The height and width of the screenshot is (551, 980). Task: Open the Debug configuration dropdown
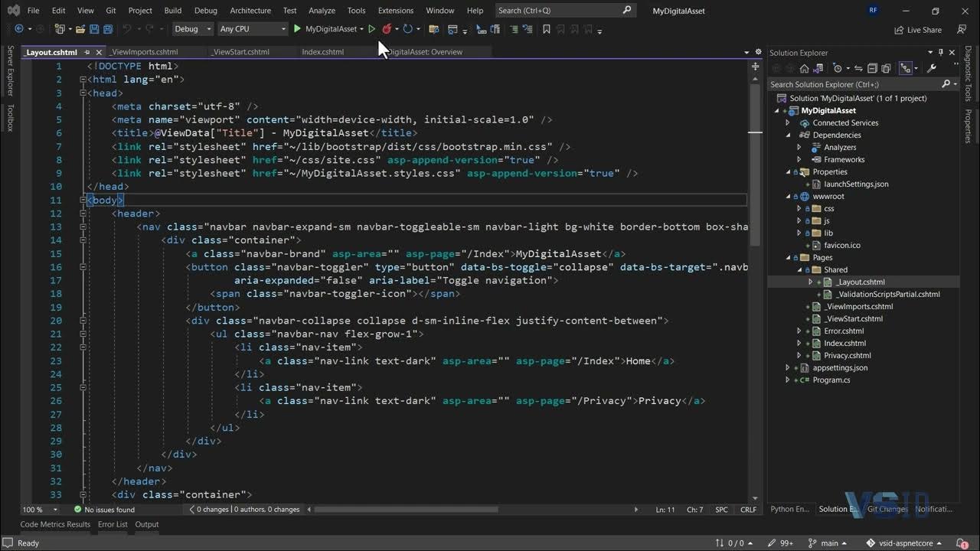(192, 29)
